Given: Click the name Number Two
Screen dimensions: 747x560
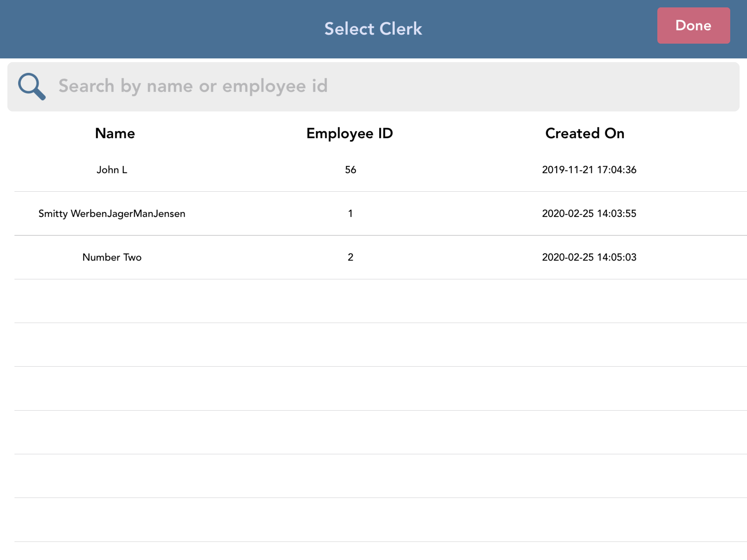Looking at the screenshot, I should [112, 257].
